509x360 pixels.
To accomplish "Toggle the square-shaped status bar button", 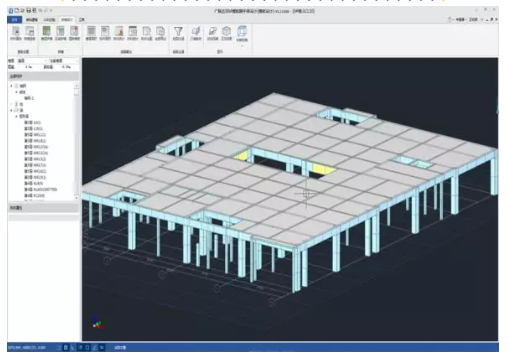I will (87, 348).
